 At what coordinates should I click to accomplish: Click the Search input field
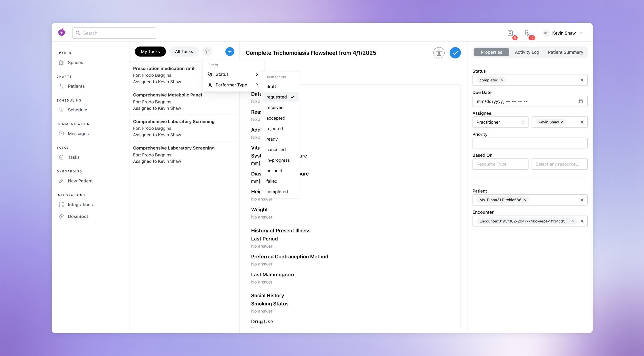pos(114,33)
